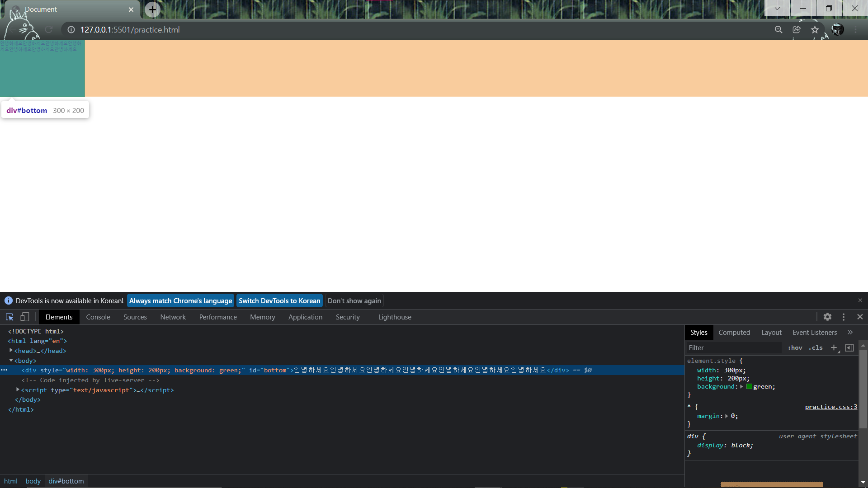This screenshot has width=868, height=488.
Task: Click the share this page icon
Action: 797,30
